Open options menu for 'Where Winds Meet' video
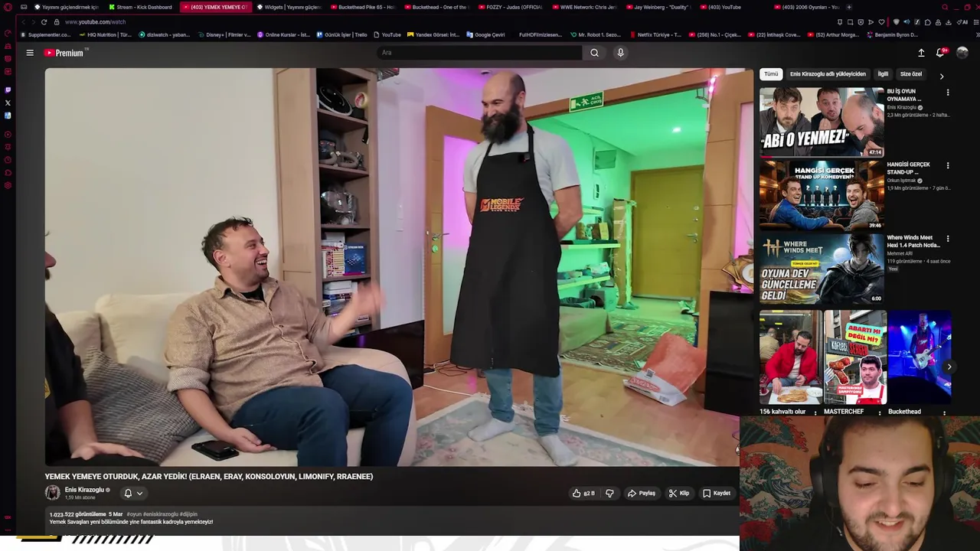This screenshot has width=980, height=551. click(948, 239)
